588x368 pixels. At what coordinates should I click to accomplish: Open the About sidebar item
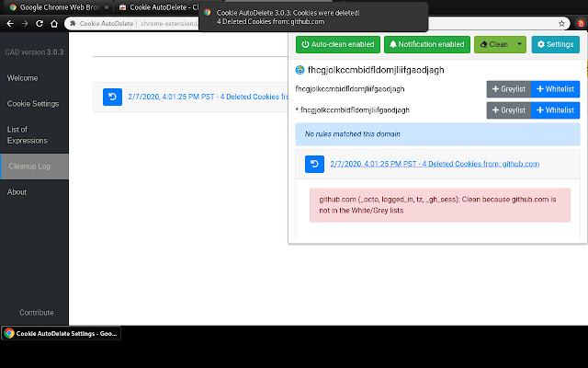(x=34, y=192)
